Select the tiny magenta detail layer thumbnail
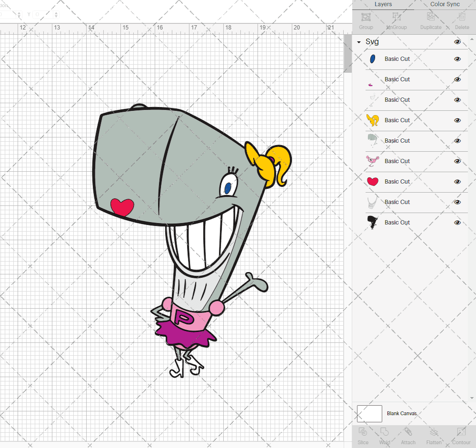 pos(370,85)
